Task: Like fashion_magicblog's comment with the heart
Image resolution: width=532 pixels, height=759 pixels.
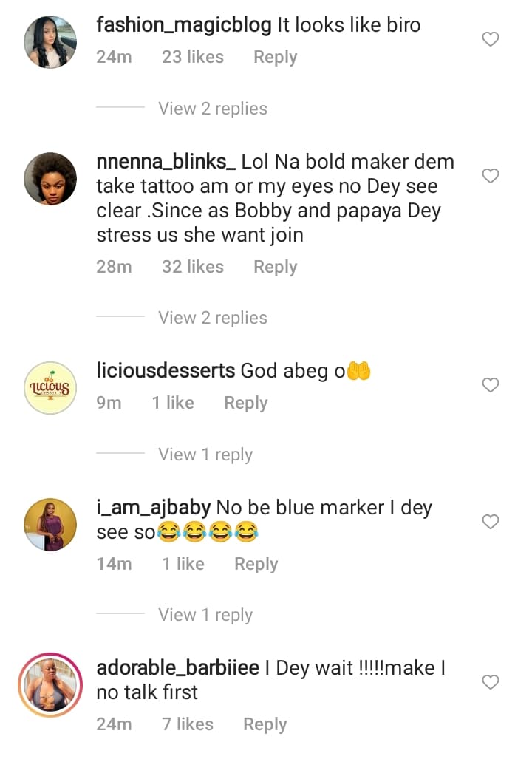Action: [x=491, y=40]
